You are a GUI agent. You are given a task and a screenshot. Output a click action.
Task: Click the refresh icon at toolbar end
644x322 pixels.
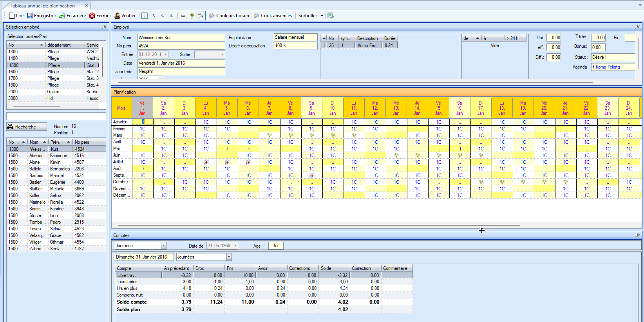click(x=331, y=16)
